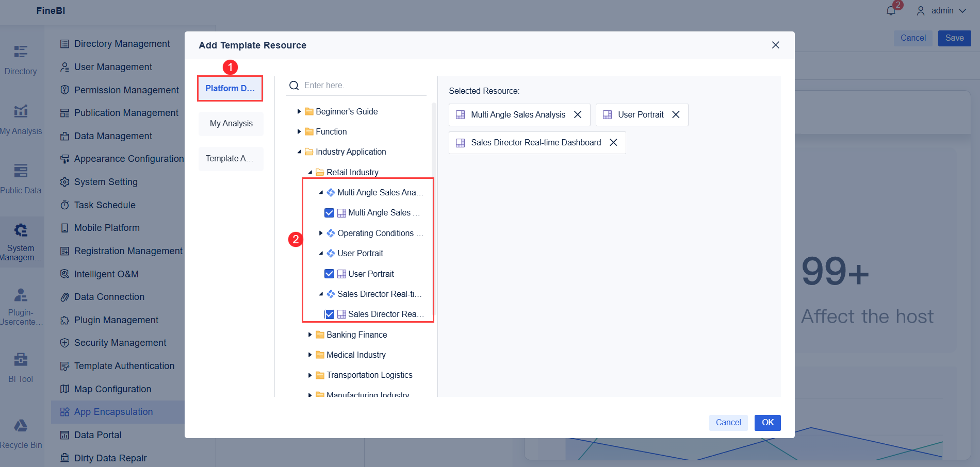
Task: Open the Recycle Bin sidebar icon
Action: pyautogui.click(x=21, y=426)
